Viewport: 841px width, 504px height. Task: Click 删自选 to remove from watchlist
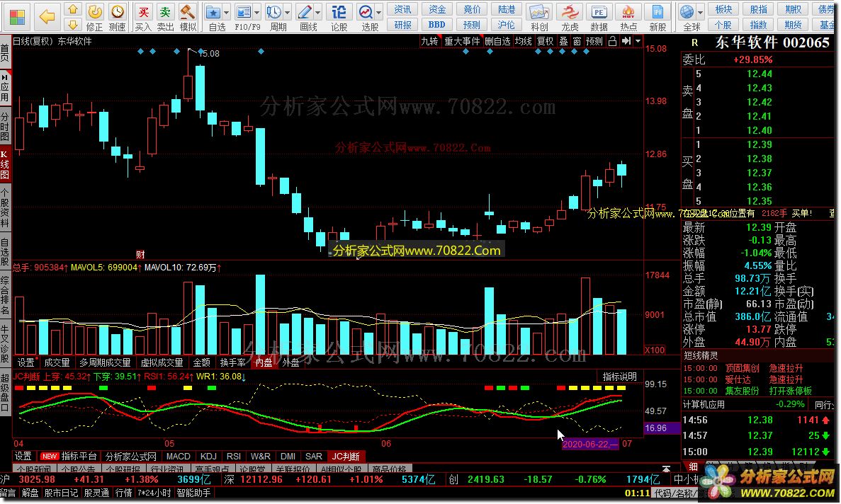point(498,41)
